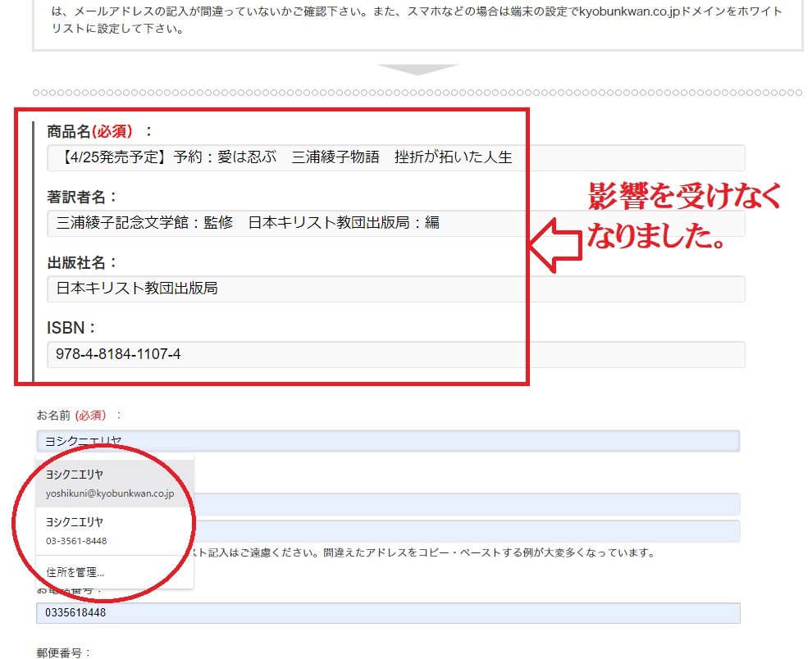
Task: Choose autofill suggestion with 03-3561-8448
Action: 110,531
